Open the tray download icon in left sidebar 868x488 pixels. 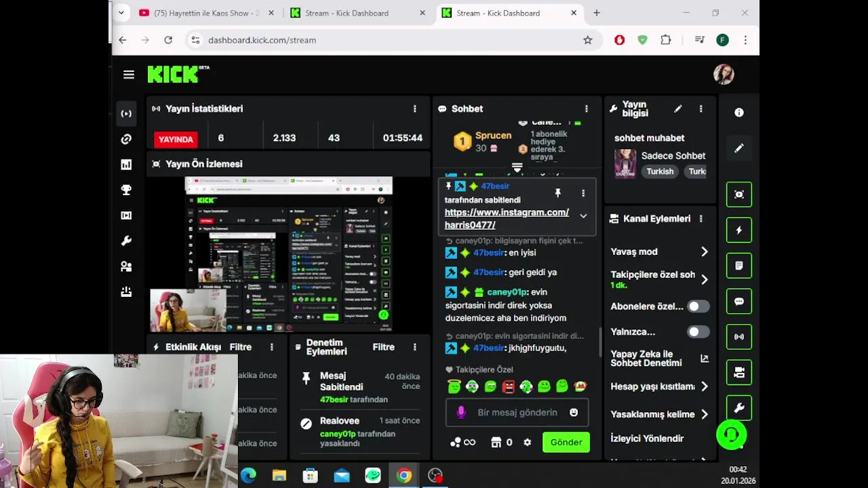click(126, 292)
